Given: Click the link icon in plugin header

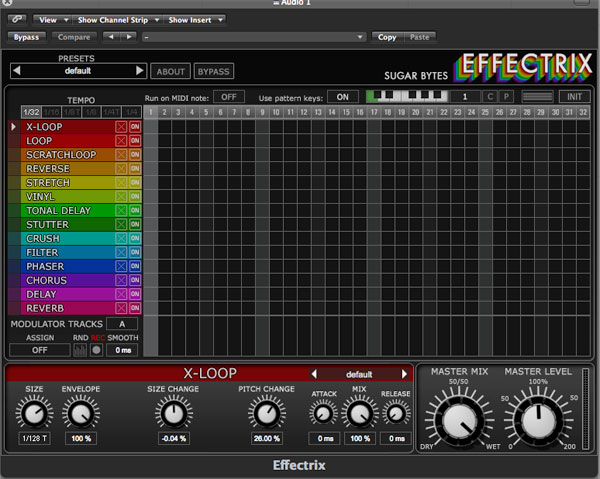Looking at the screenshot, I should click(x=17, y=19).
